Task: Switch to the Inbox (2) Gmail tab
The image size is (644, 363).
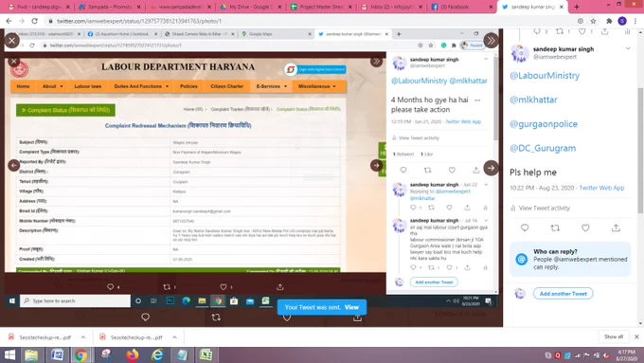Action: [x=392, y=7]
